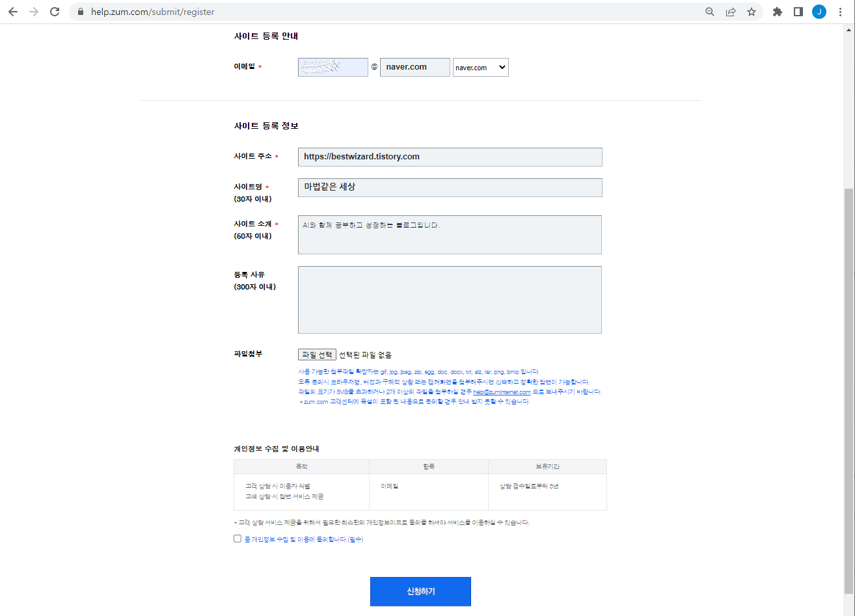
Task: Navigate back with the back arrow
Action: tap(13, 11)
